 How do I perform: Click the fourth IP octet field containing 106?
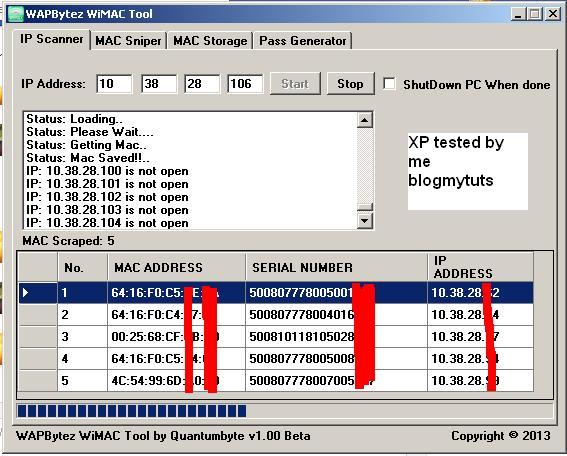coord(245,84)
